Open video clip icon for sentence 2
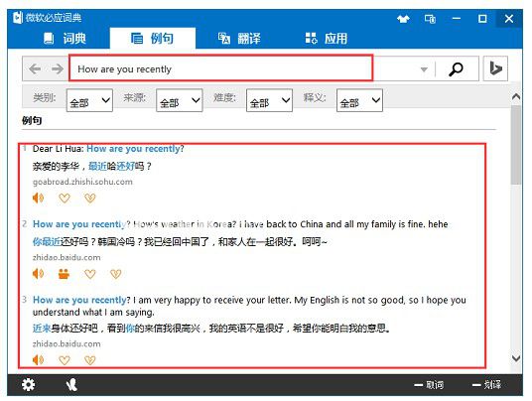Image resolution: width=532 pixels, height=401 pixels. [64, 273]
